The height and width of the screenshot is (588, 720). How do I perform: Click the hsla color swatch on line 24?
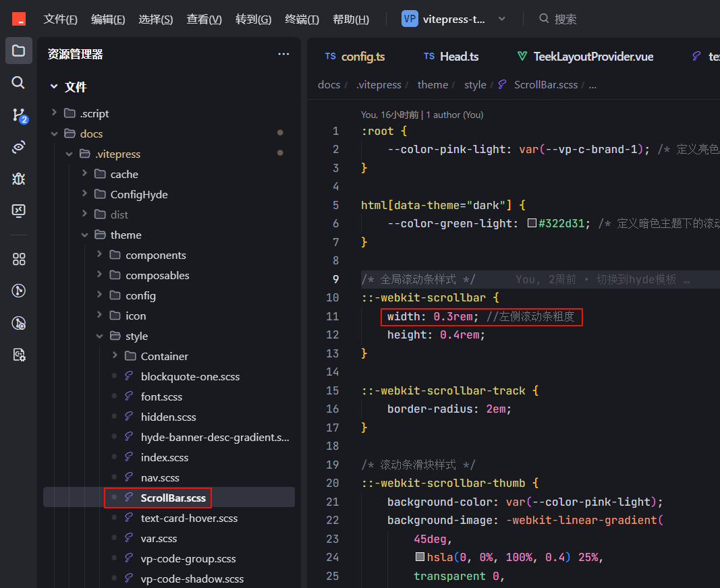pos(420,557)
